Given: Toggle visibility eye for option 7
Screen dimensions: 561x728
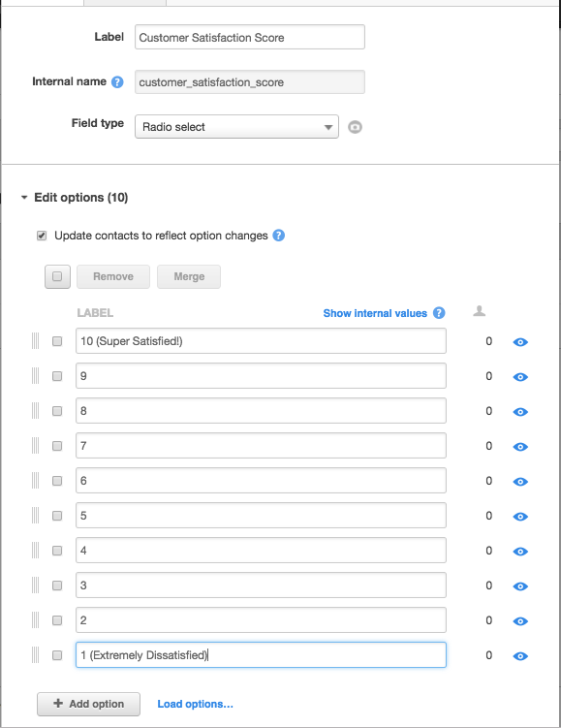Looking at the screenshot, I should [520, 447].
